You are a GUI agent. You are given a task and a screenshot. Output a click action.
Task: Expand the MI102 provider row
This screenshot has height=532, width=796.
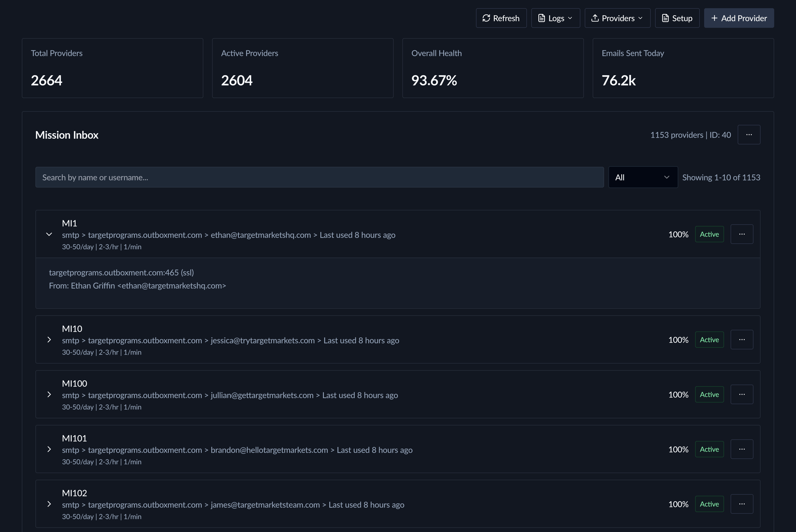coord(49,504)
